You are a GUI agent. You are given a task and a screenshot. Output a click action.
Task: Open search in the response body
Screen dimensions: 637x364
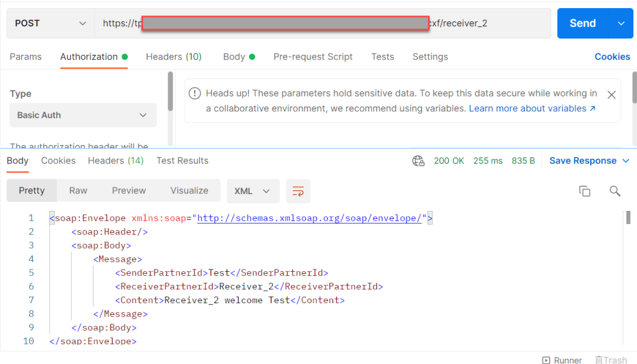click(615, 191)
